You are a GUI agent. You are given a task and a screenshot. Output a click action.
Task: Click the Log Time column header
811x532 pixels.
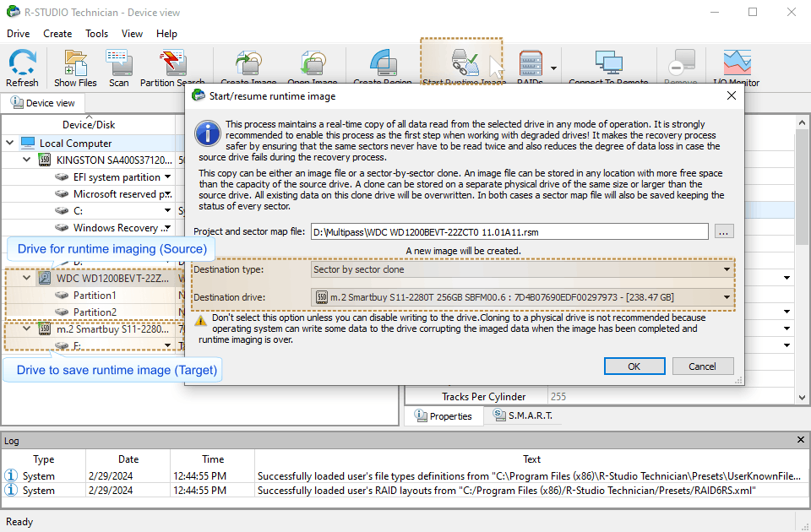213,459
